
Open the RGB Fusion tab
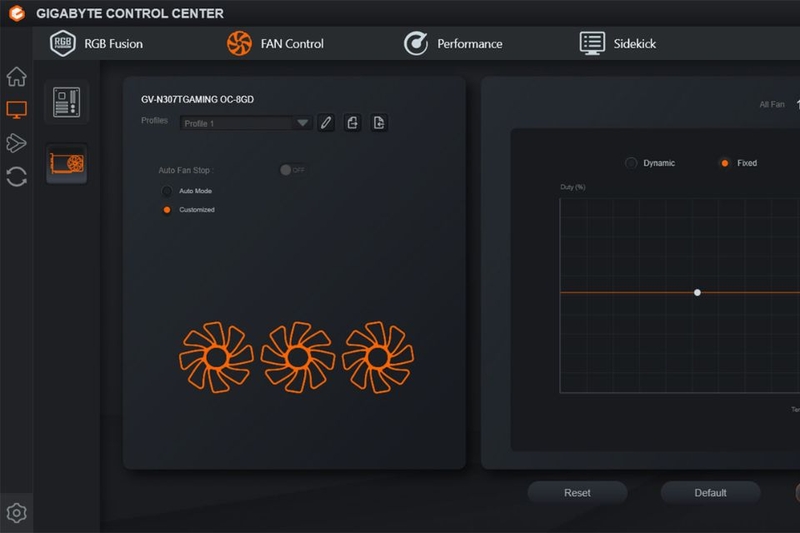pyautogui.click(x=96, y=43)
